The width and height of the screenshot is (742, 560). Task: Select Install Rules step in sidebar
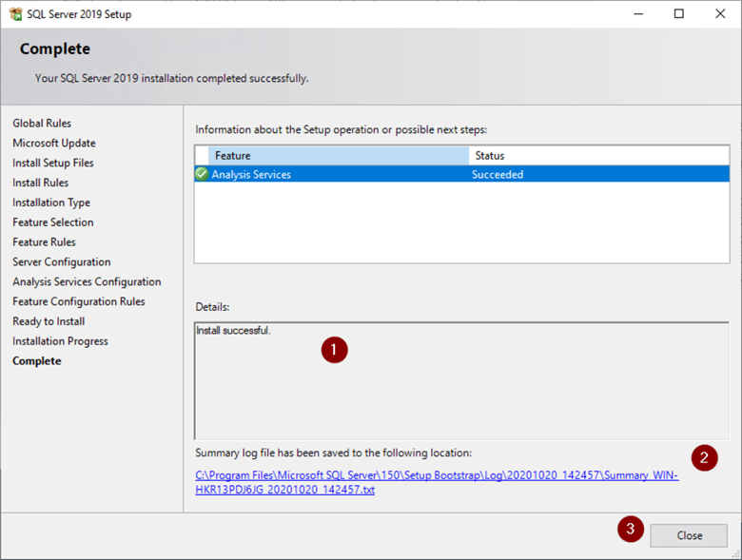41,183
